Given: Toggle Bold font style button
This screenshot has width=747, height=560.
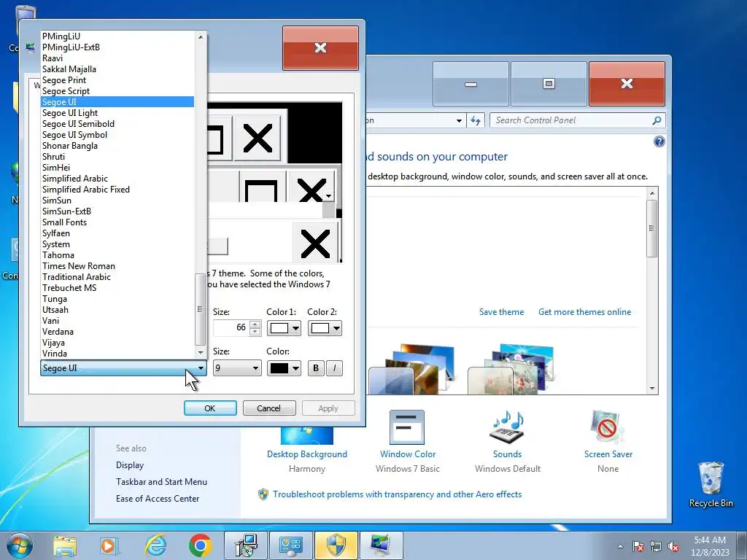Looking at the screenshot, I should tap(316, 368).
